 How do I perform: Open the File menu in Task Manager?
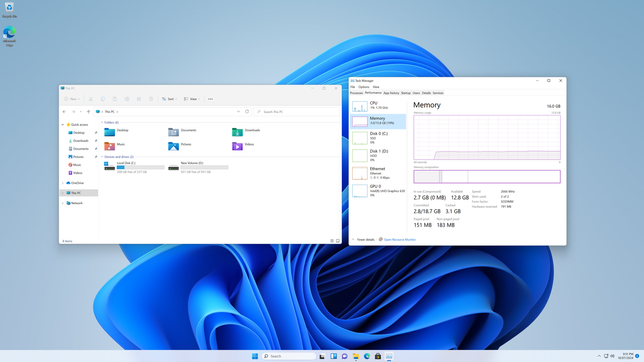pos(353,87)
